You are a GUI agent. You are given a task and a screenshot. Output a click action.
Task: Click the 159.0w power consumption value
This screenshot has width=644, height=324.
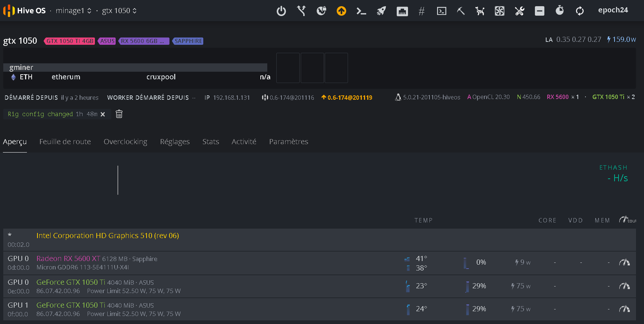[x=621, y=39]
